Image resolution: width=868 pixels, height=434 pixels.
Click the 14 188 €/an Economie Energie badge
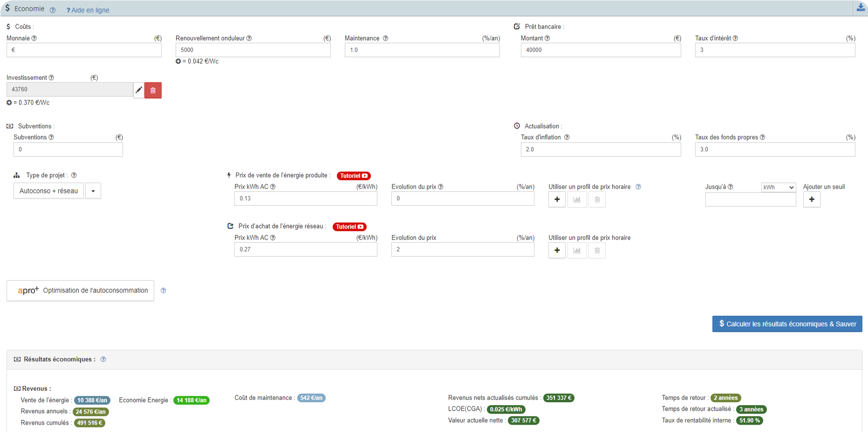[x=191, y=400]
